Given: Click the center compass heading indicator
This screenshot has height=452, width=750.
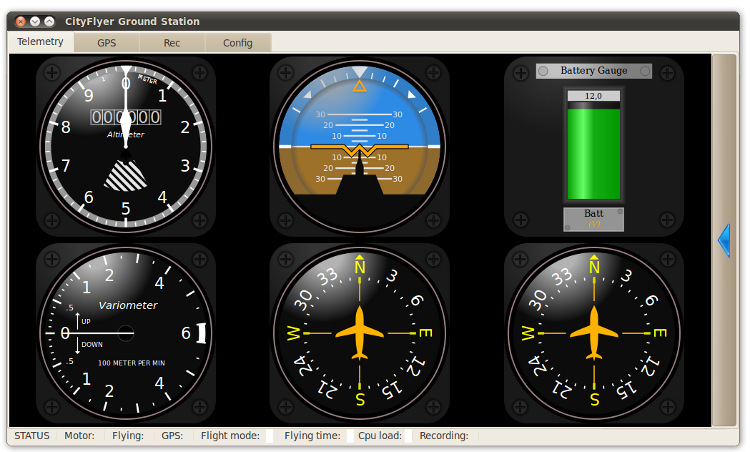Looking at the screenshot, I should (x=360, y=333).
